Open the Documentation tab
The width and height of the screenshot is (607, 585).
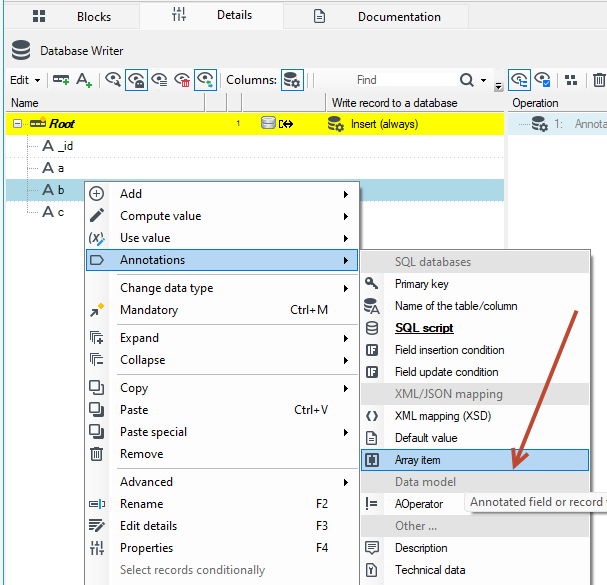point(376,16)
